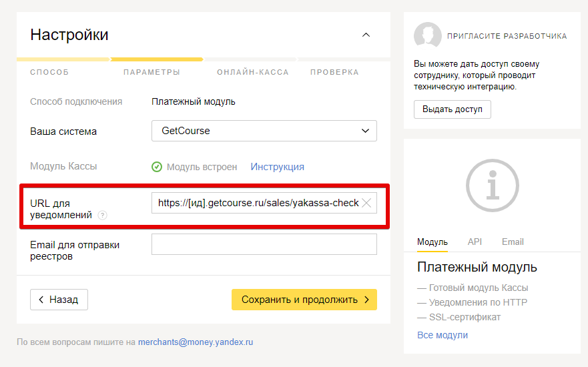Screen dimensions: 588x367
Task: Go back with the Назад button
Action: point(59,300)
